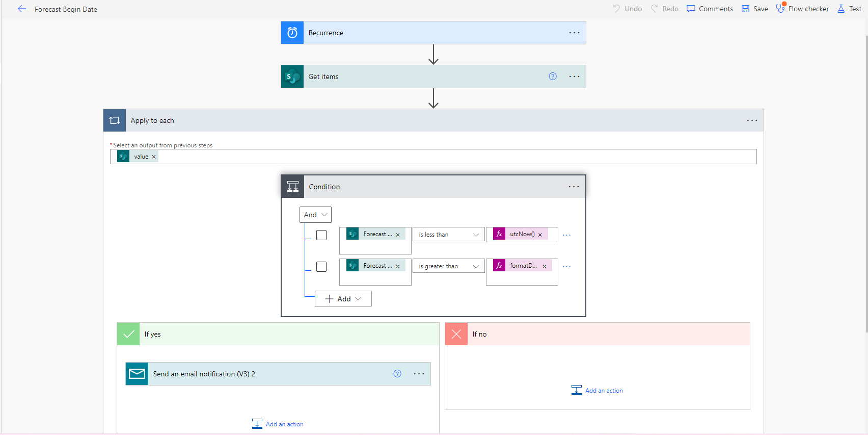
Task: Open help for Get items
Action: click(x=553, y=76)
